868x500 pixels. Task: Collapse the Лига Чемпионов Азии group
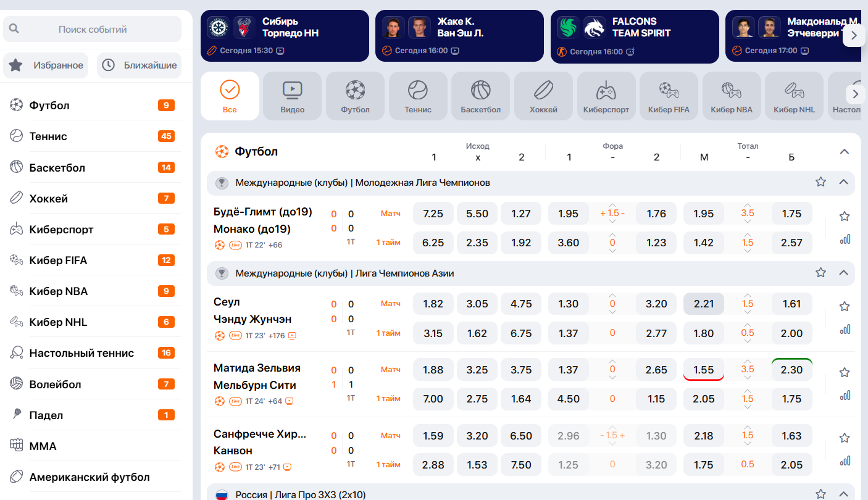(x=843, y=272)
